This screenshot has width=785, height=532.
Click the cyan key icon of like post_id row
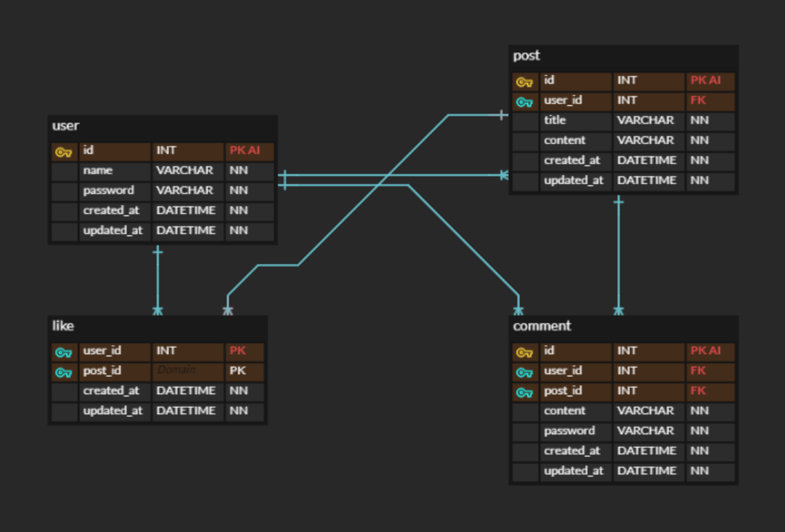64,372
